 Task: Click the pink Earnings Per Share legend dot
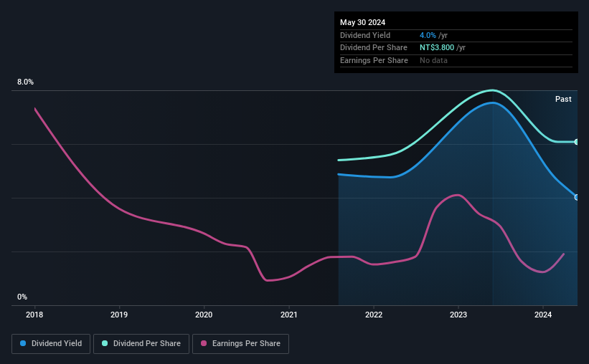(204, 343)
